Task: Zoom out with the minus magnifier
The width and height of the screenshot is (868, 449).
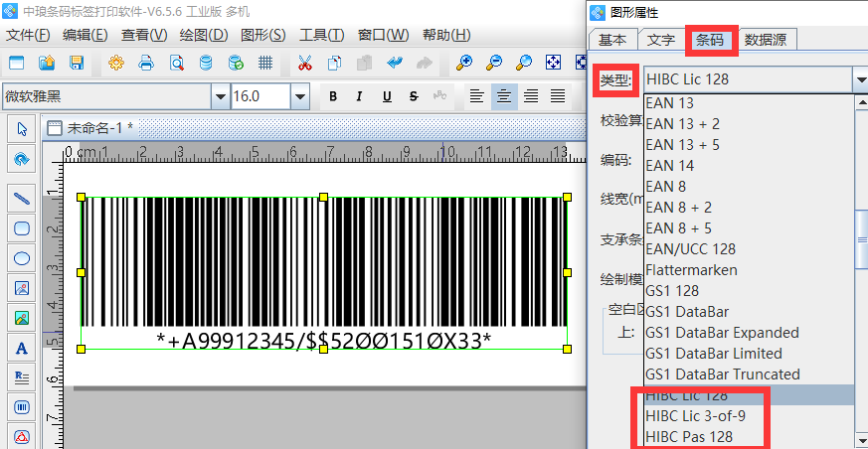Action: click(494, 63)
